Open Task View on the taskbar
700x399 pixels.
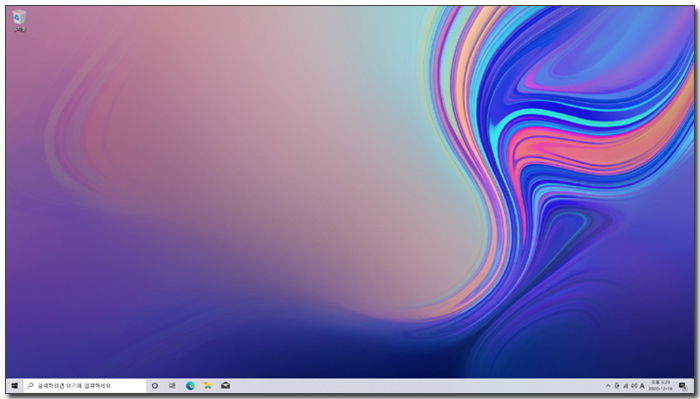point(172,386)
